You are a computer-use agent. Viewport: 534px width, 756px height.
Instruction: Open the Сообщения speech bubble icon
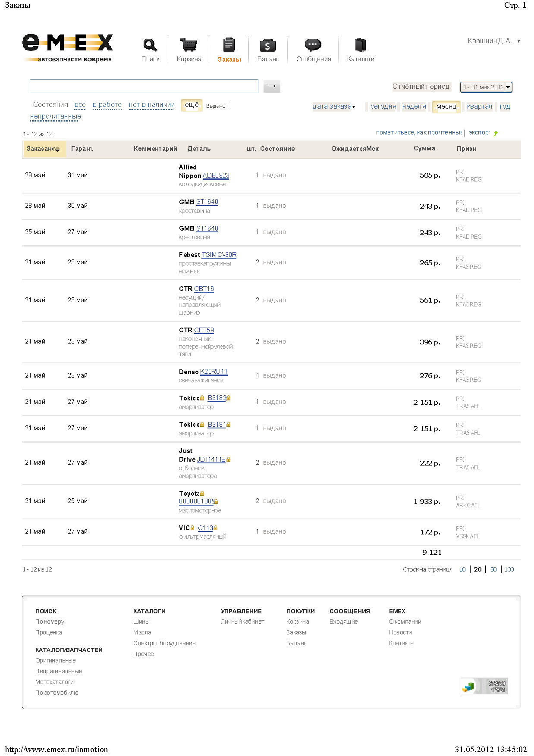[x=313, y=45]
